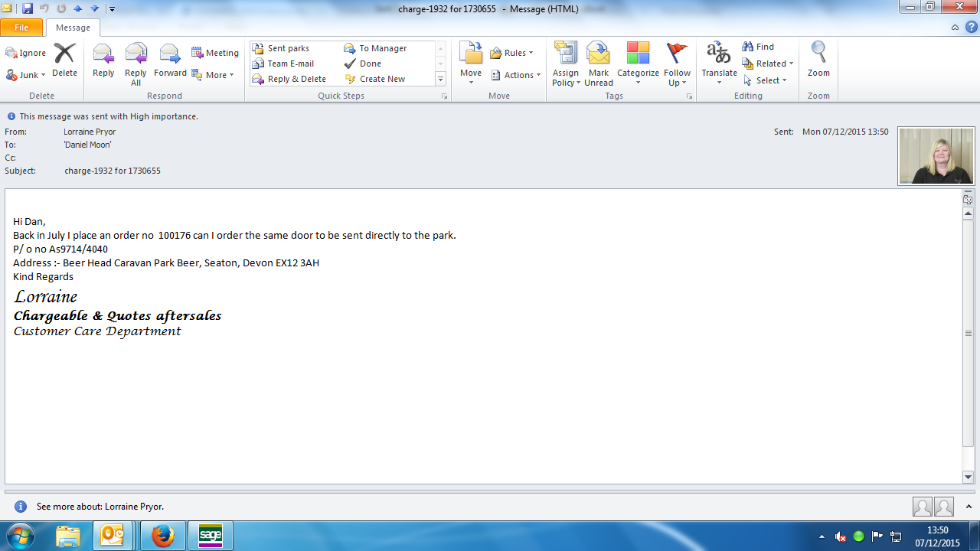Open the Actions menu

515,75
